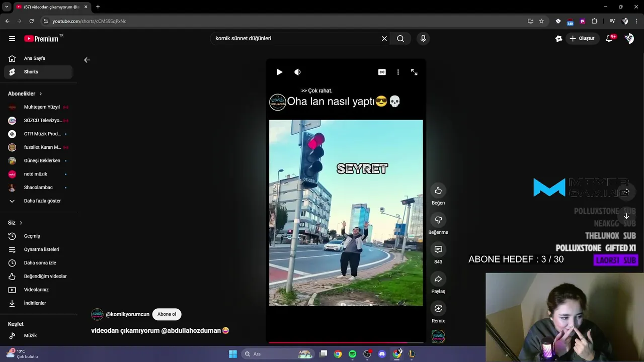
Task: Open the @komikyorumcun channel link
Action: point(127,314)
